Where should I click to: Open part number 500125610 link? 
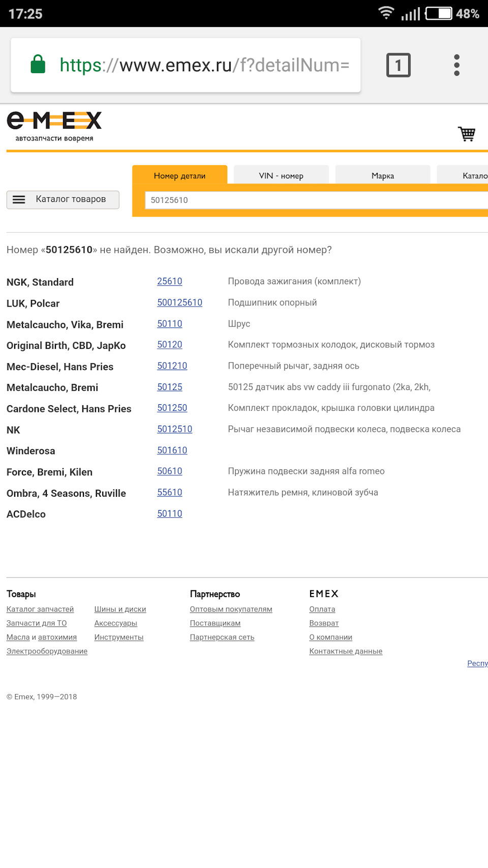point(180,303)
